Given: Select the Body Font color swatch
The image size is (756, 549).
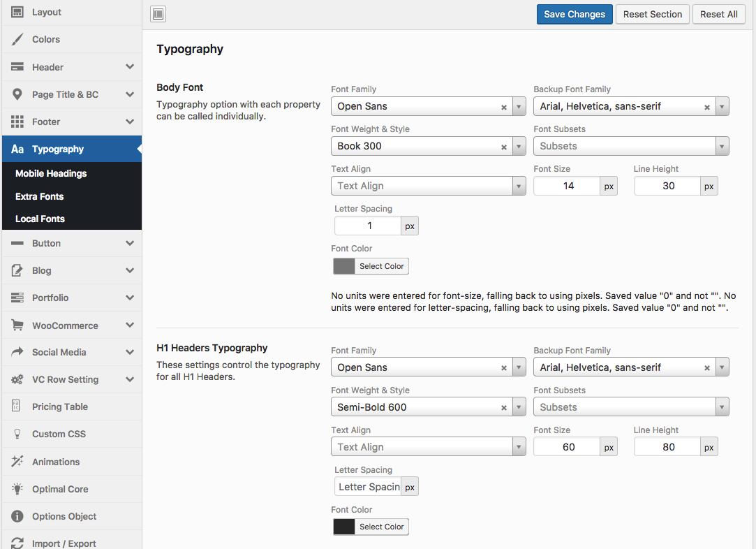Looking at the screenshot, I should (x=344, y=266).
